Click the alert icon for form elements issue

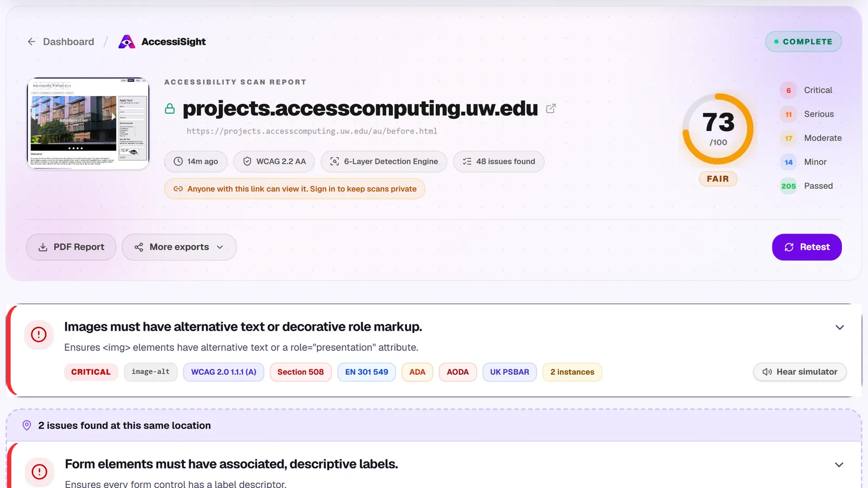[39, 472]
